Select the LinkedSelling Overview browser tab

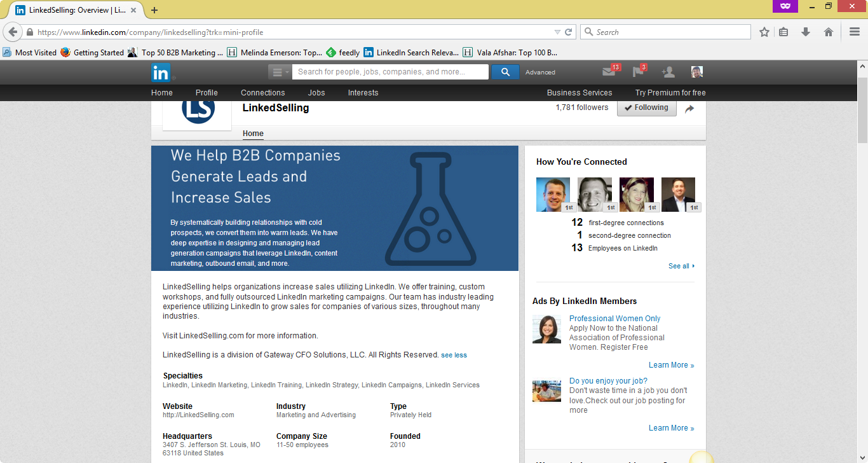tap(77, 10)
